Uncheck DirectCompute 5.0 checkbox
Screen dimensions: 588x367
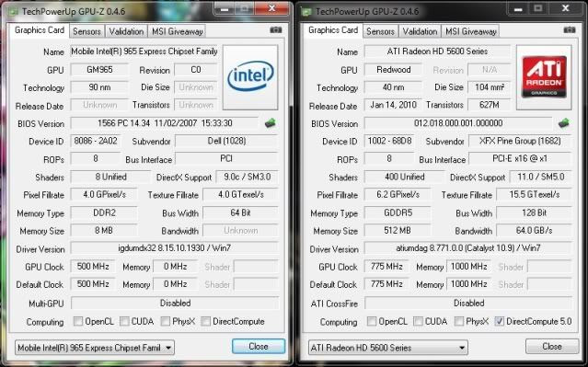[x=499, y=321]
